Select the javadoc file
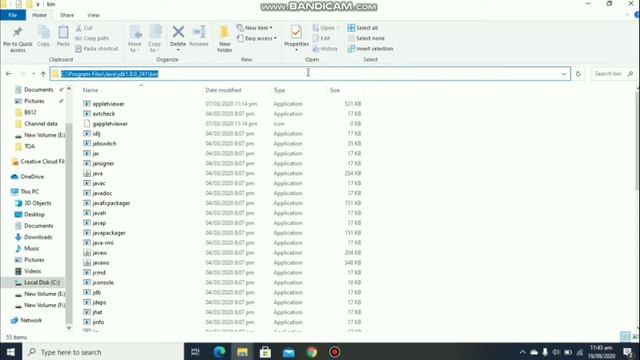This screenshot has height=360, width=640. (102, 193)
